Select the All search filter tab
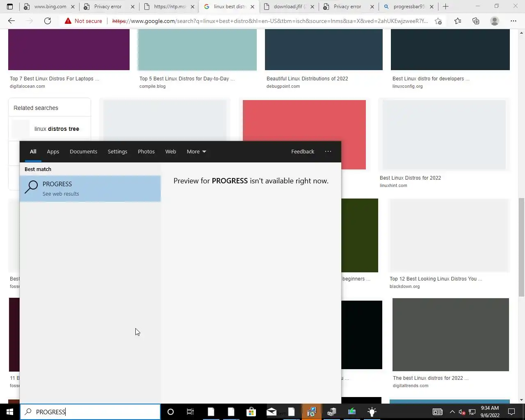This screenshot has width=525, height=420. [x=33, y=151]
